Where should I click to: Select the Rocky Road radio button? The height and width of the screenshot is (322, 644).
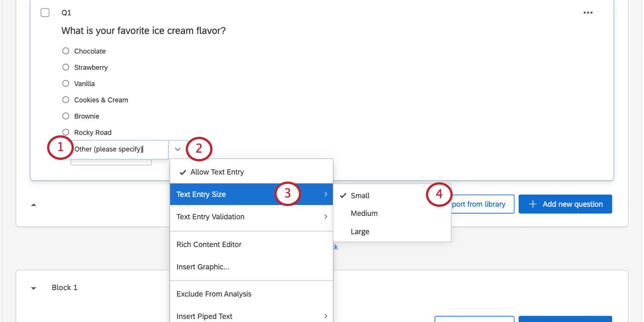pyautogui.click(x=66, y=132)
